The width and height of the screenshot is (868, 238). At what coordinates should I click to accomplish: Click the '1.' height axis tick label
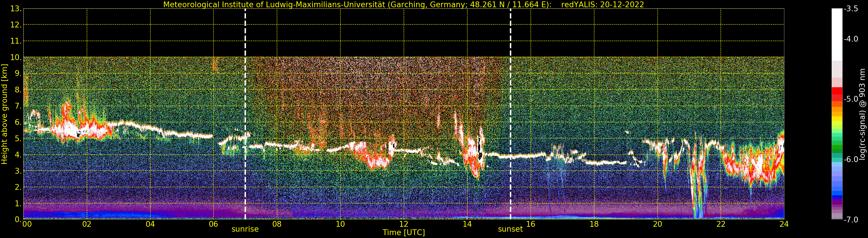point(18,203)
